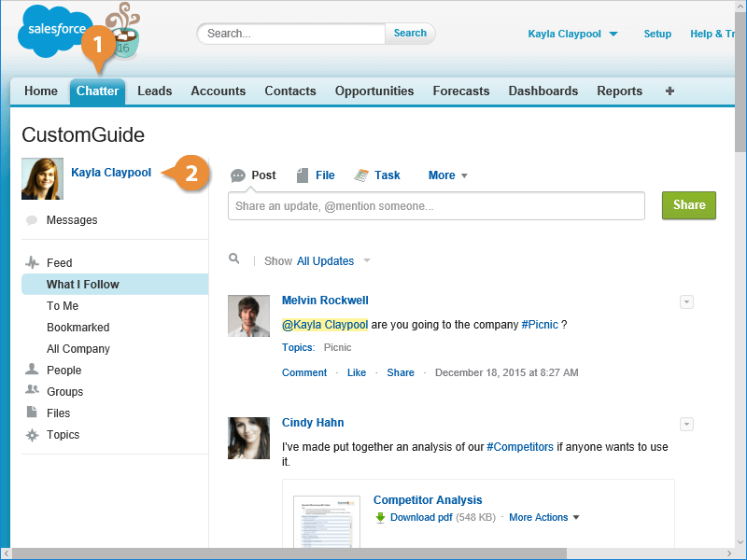
Task: Click the People icon in sidebar
Action: pos(32,371)
